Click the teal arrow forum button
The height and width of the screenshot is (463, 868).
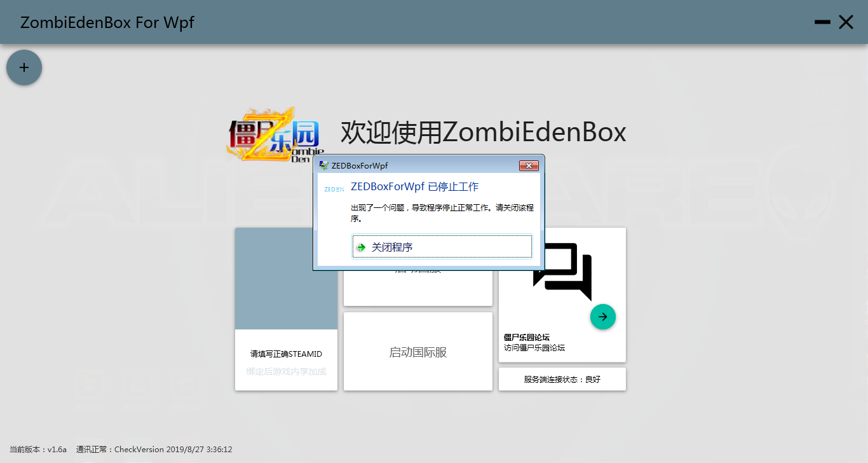[602, 317]
